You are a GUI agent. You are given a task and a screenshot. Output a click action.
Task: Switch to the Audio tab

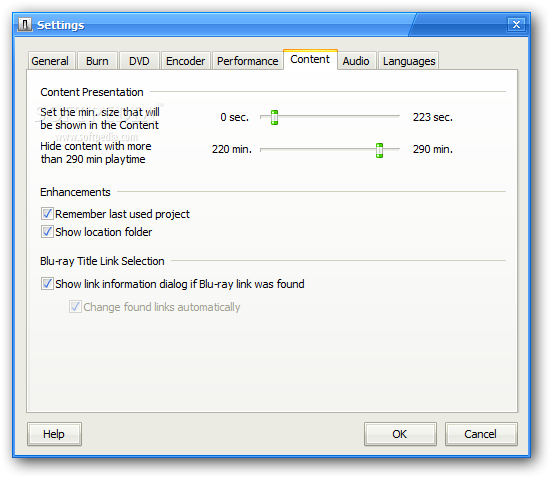coord(356,61)
